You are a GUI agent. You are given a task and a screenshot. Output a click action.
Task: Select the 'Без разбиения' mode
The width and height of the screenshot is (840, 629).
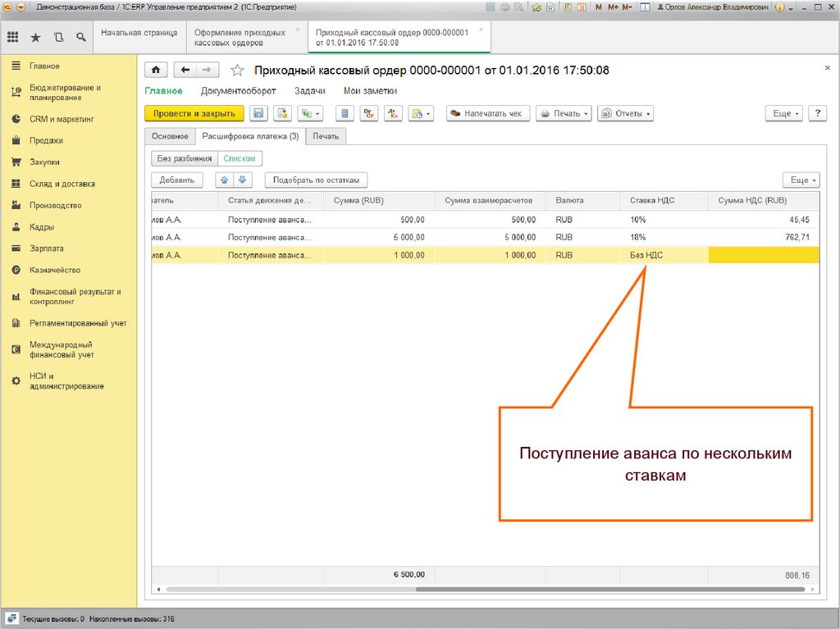185,159
